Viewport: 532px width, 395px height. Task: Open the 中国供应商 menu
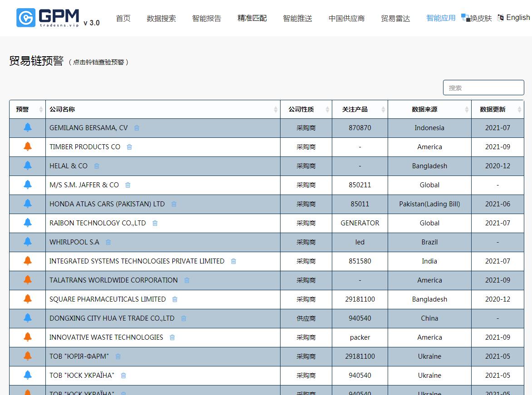346,18
